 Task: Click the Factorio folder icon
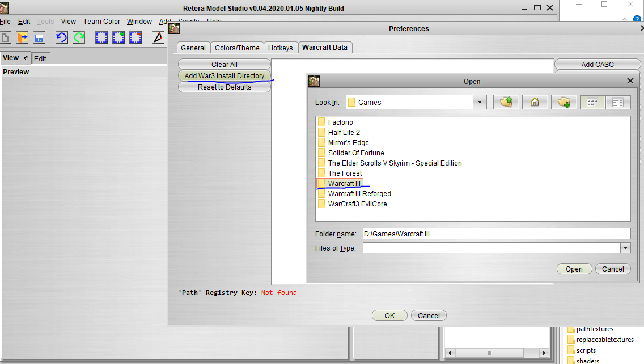321,122
